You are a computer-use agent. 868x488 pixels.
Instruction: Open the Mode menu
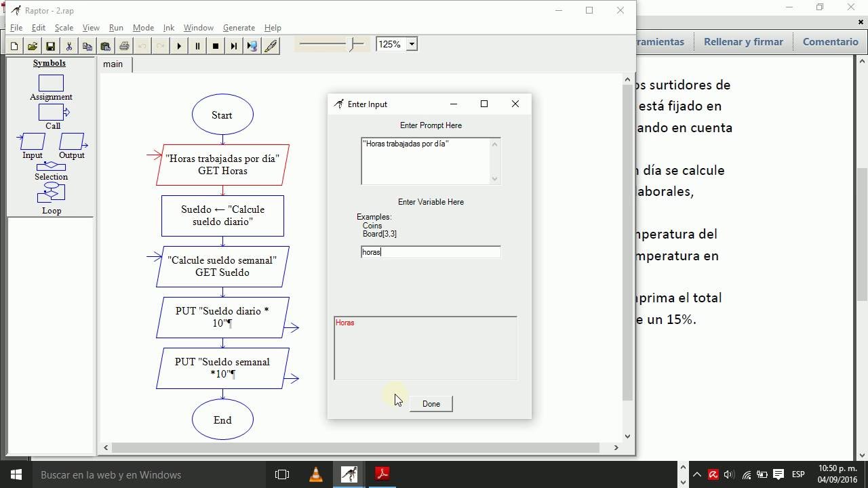[143, 28]
